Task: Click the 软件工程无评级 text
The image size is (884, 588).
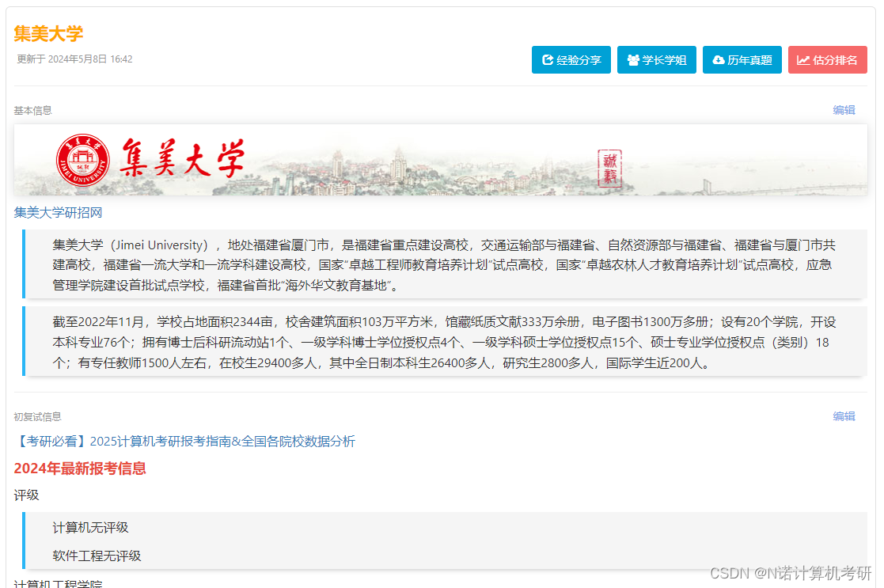Action: click(97, 556)
